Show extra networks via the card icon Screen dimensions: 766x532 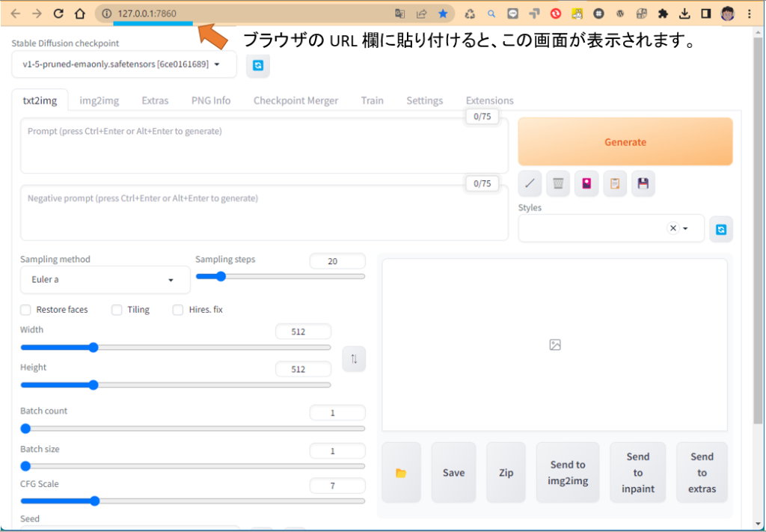tap(586, 183)
